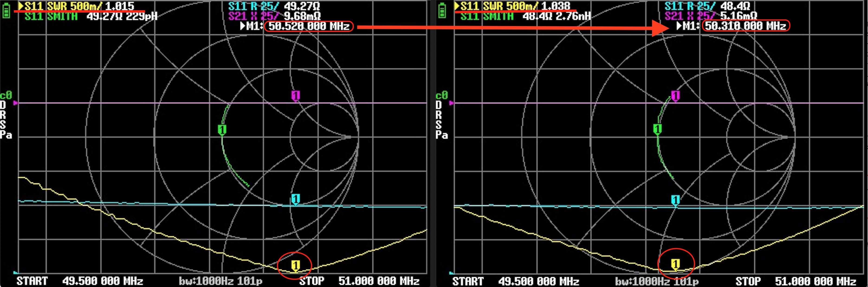868x287 pixels.
Task: Select magenta X marker 1 on left screen
Action: [x=295, y=96]
